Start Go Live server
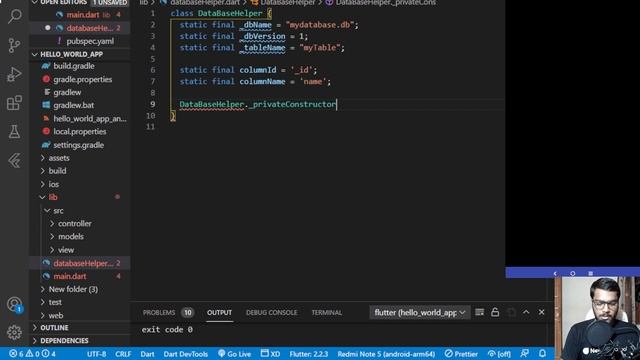The image size is (640, 360). click(x=235, y=354)
